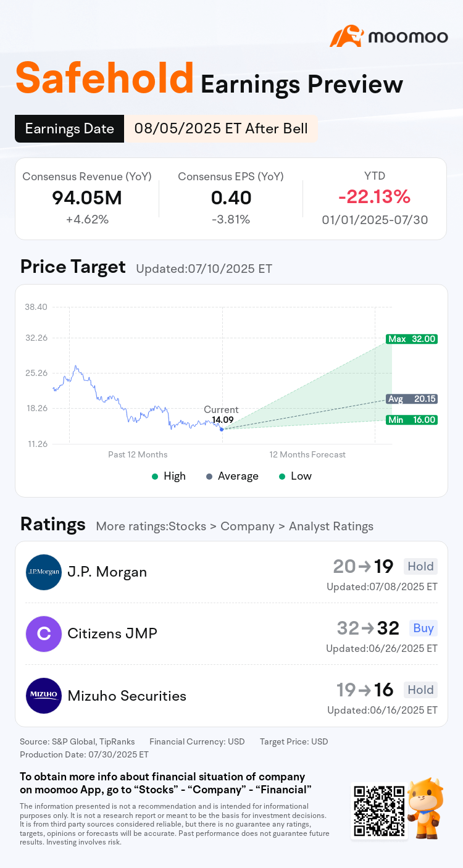Click the Current 14.09 price point
The height and width of the screenshot is (868, 463).
(x=222, y=428)
